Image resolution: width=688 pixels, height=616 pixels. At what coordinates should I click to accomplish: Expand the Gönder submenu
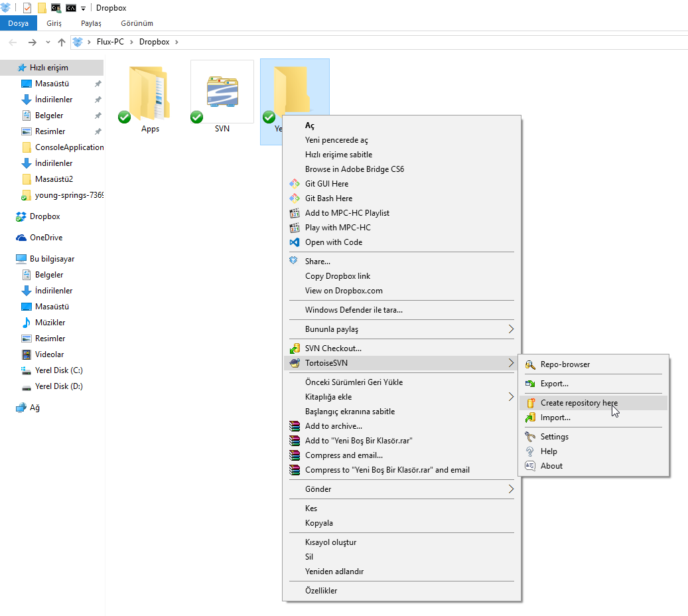511,489
